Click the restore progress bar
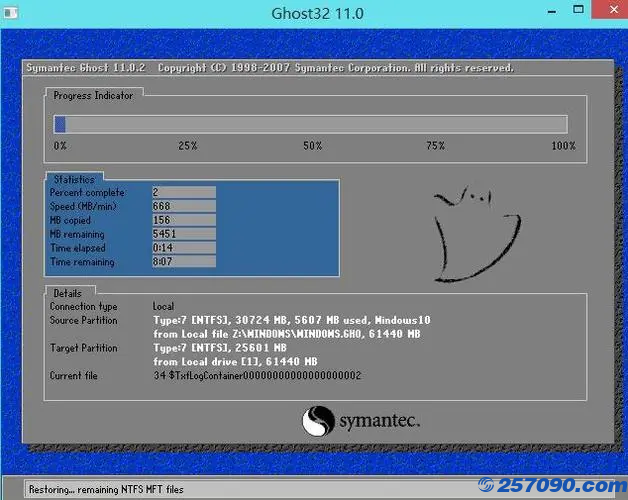The height and width of the screenshot is (500, 628). point(310,124)
